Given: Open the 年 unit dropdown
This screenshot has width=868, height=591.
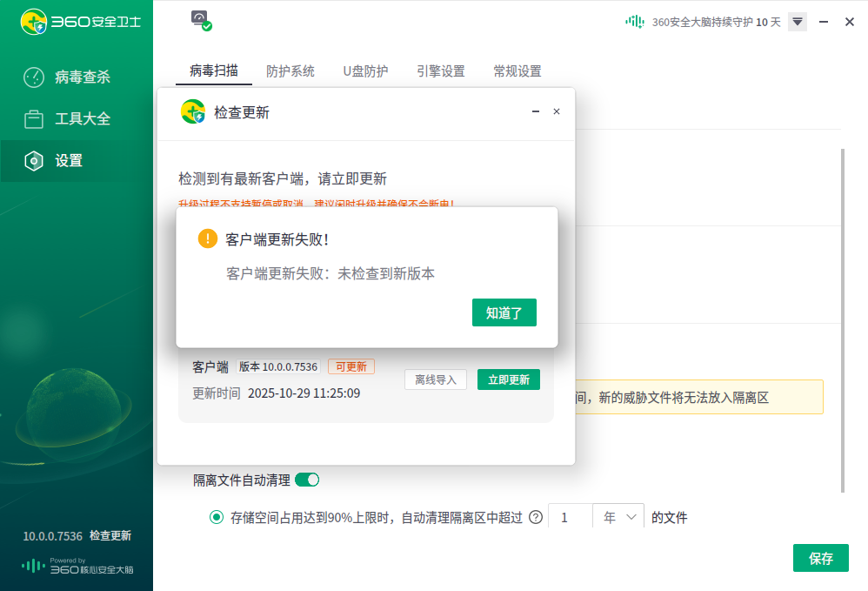Looking at the screenshot, I should [x=618, y=517].
